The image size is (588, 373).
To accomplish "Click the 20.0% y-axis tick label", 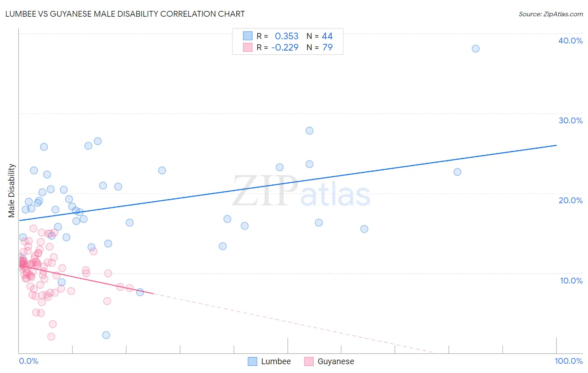I will [570, 200].
